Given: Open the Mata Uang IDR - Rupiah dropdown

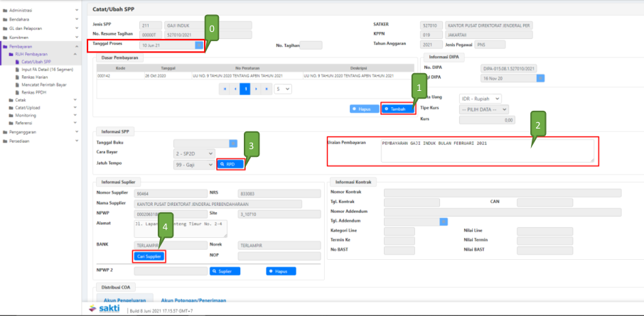Looking at the screenshot, I should 481,98.
